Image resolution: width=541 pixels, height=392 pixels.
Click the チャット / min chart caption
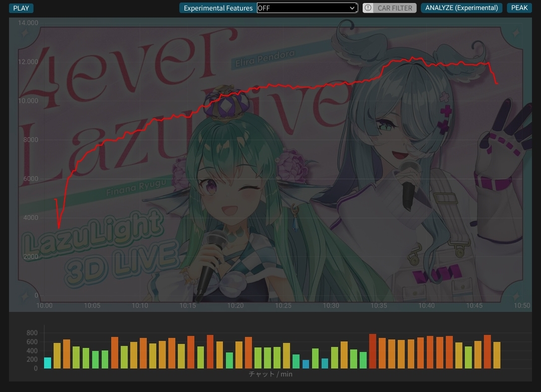point(270,374)
